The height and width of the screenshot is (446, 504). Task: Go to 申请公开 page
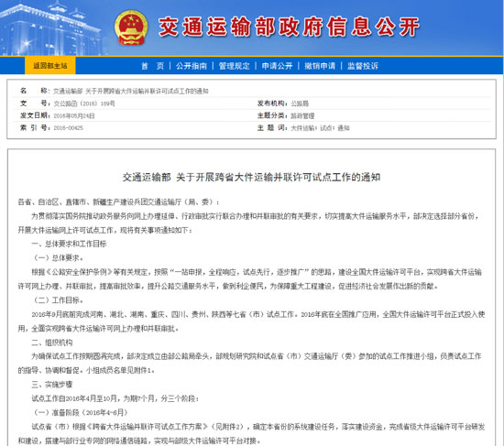coord(277,66)
